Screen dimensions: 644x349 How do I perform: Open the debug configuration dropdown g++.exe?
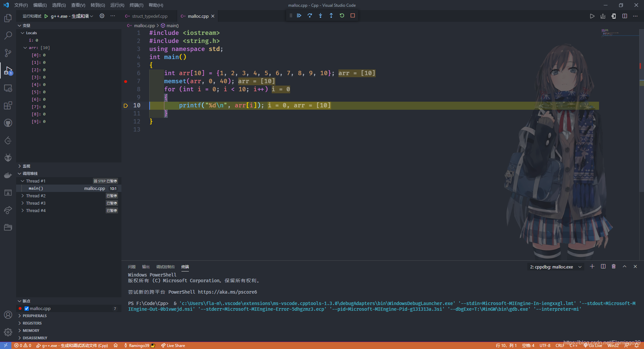[x=72, y=16]
